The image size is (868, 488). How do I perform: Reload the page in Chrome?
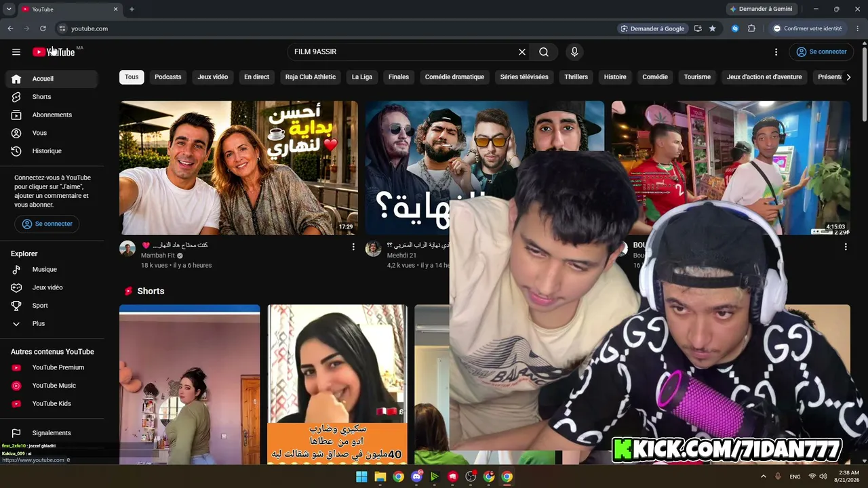click(x=43, y=28)
